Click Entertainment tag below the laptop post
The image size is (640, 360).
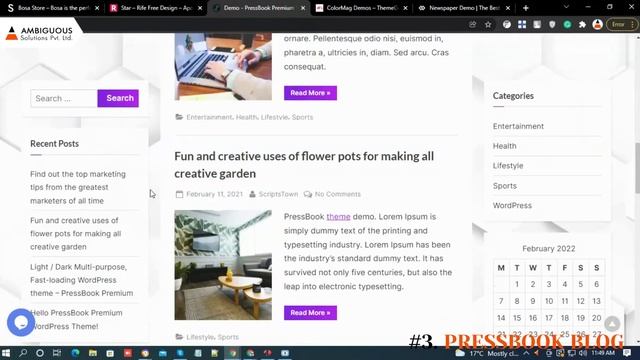pyautogui.click(x=209, y=117)
